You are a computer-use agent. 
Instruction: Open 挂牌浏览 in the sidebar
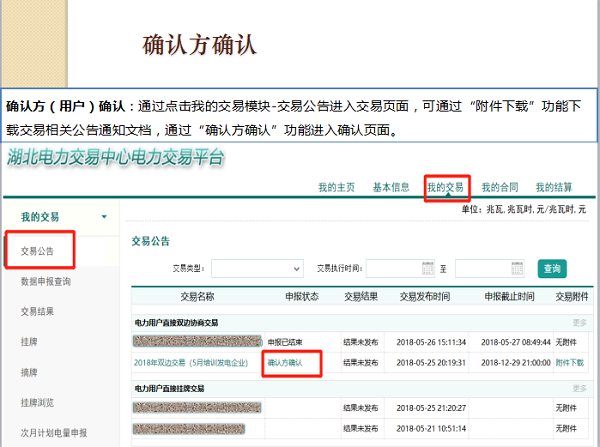39,402
